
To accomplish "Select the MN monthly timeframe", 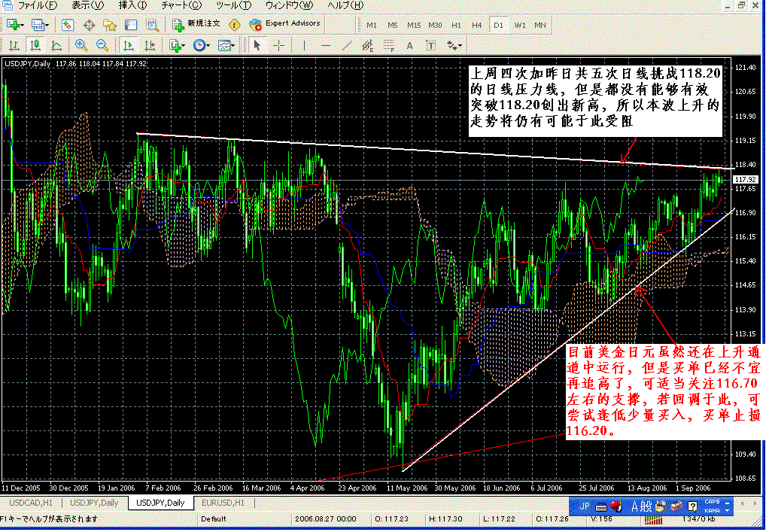I will coord(540,25).
